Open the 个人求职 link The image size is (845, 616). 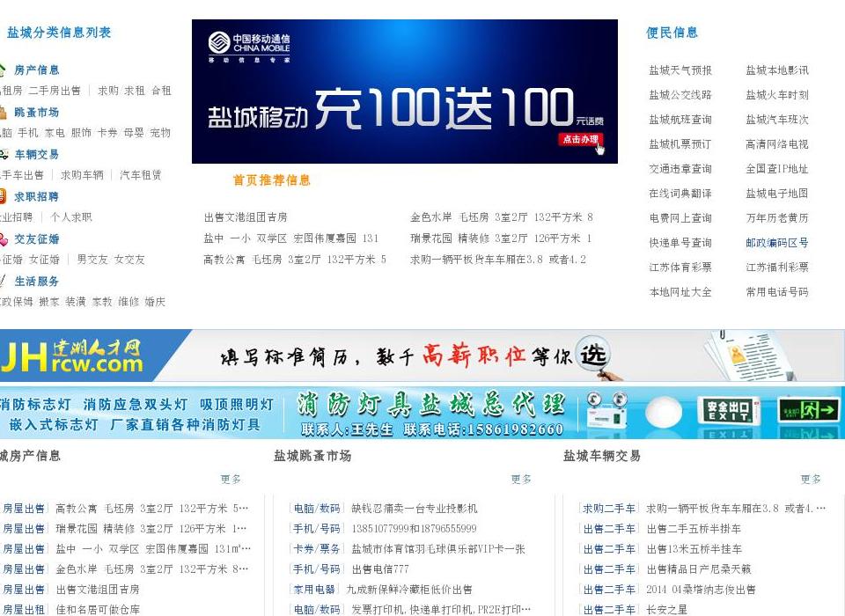tap(71, 217)
